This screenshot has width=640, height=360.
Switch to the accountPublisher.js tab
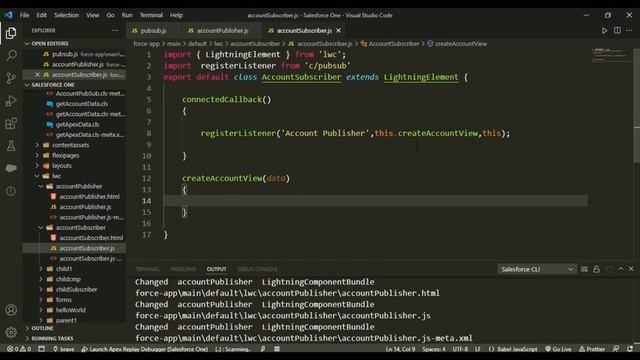222,31
